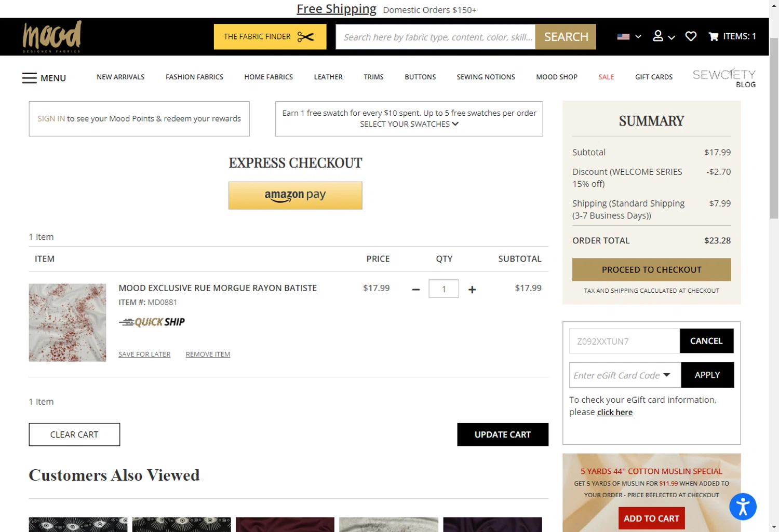Click CLEAR CART button
This screenshot has width=779, height=532.
[x=74, y=434]
